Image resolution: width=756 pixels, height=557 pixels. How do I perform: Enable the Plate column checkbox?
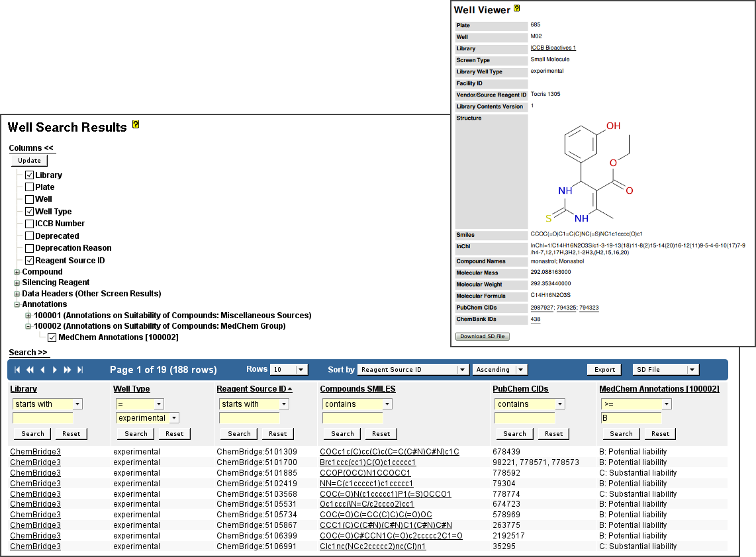[29, 187]
